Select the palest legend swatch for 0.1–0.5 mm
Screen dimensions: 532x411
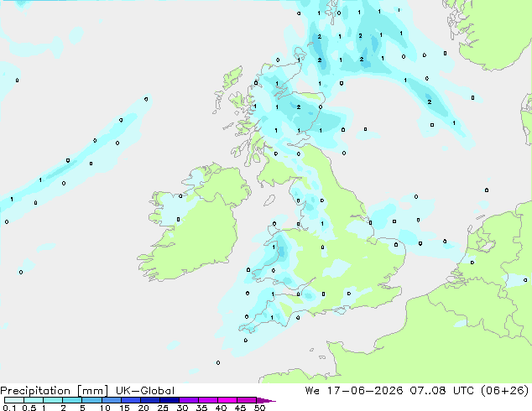pyautogui.click(x=14, y=400)
